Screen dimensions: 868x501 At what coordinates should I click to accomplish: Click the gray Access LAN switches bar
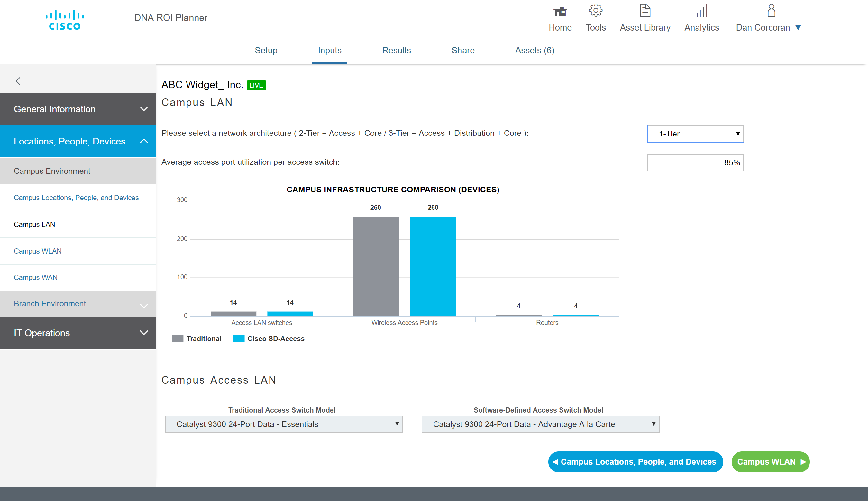(233, 314)
